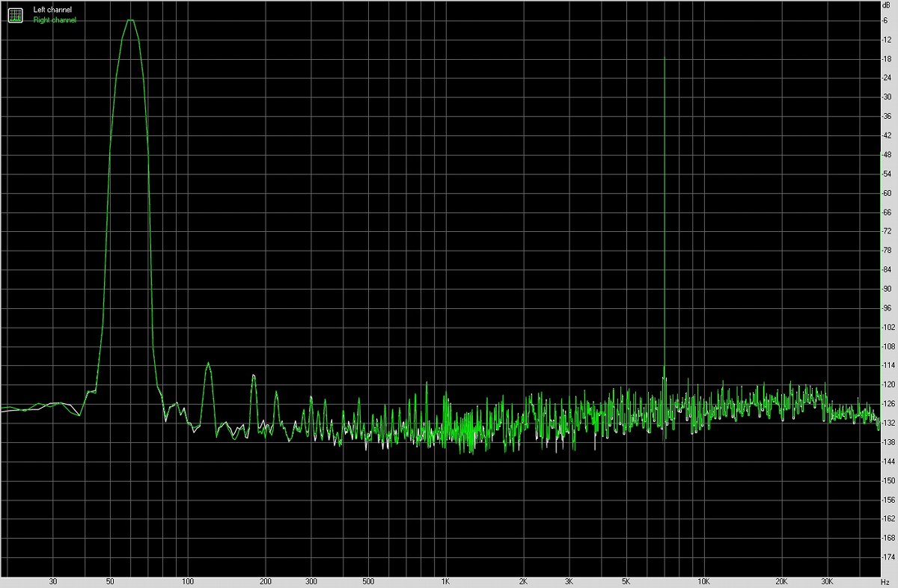
Task: Click the -60 dB scale label
Action: click(886, 193)
